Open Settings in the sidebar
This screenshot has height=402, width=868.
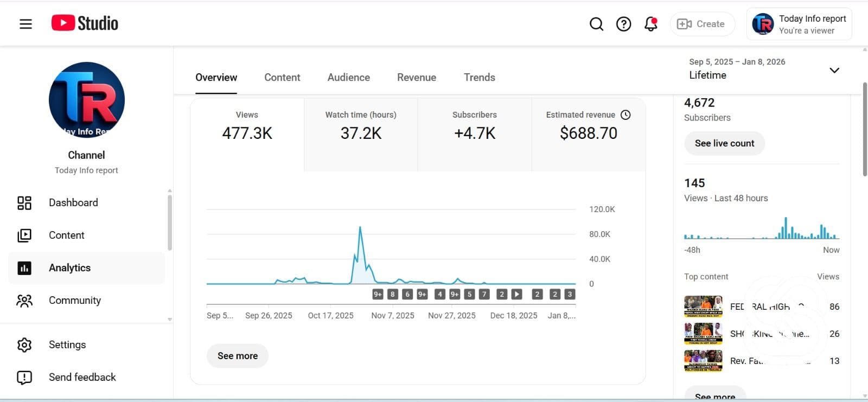(67, 345)
